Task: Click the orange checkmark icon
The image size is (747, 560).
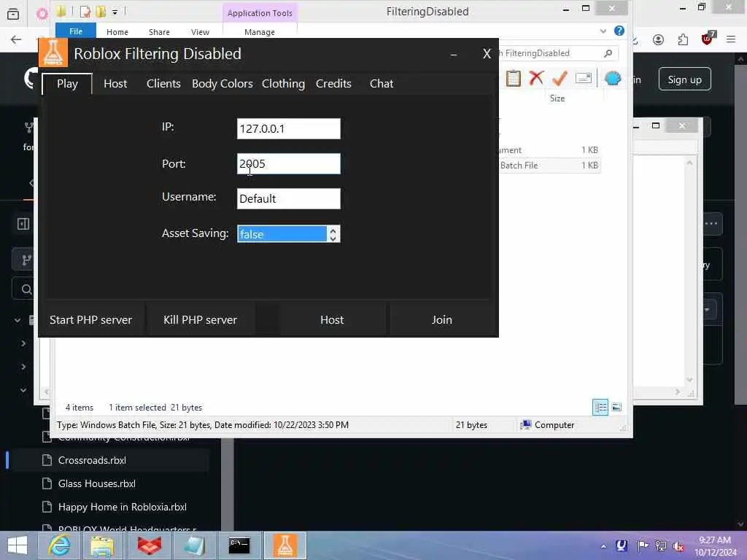Action: point(560,78)
